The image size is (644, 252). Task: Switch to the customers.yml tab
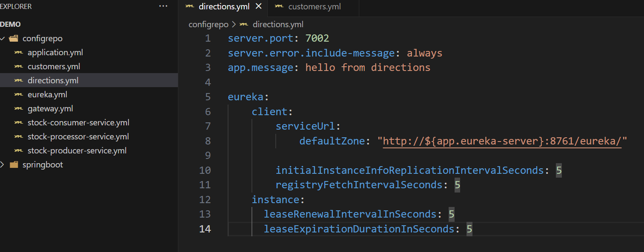tap(314, 7)
